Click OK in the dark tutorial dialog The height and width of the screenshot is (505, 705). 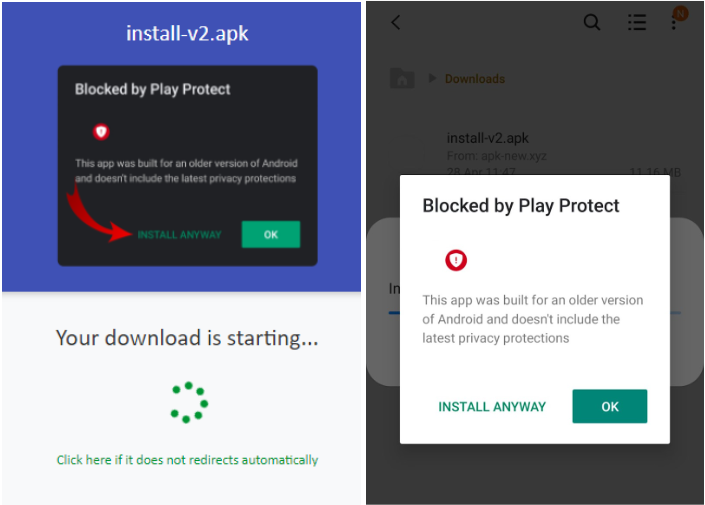pos(271,235)
